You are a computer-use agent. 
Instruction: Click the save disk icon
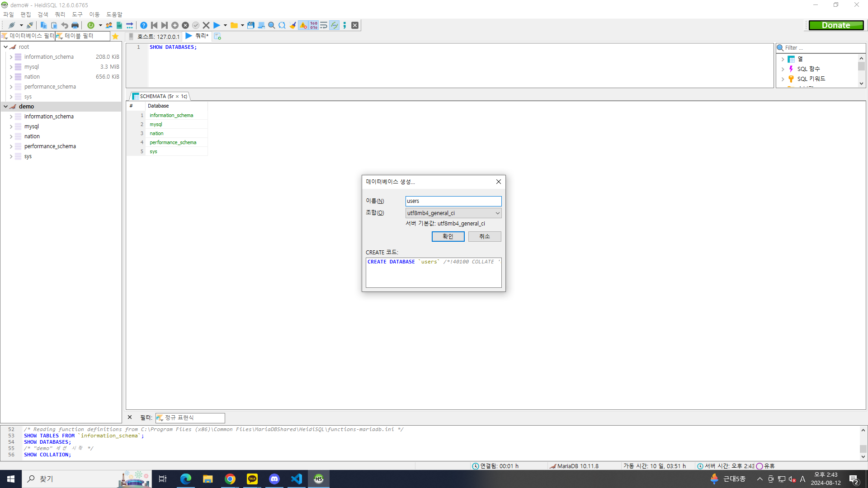pos(250,25)
